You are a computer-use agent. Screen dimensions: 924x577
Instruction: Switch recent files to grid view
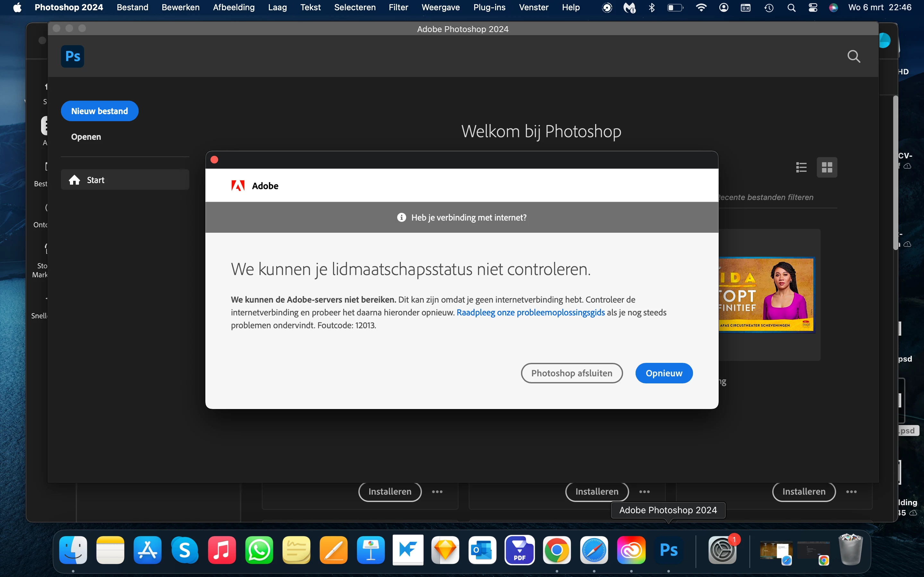click(x=827, y=167)
